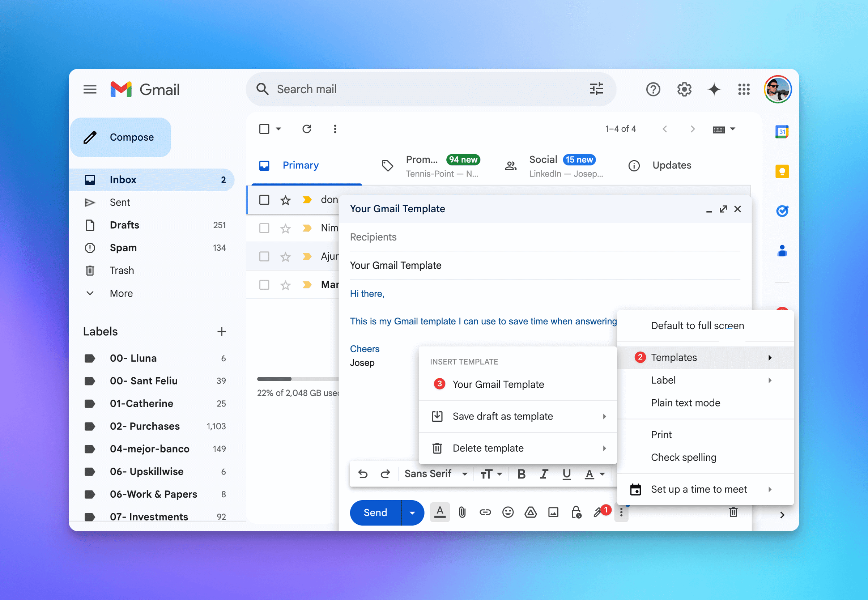Open Contacts side panel icon
Screen dimensions: 868x600
[x=782, y=251]
